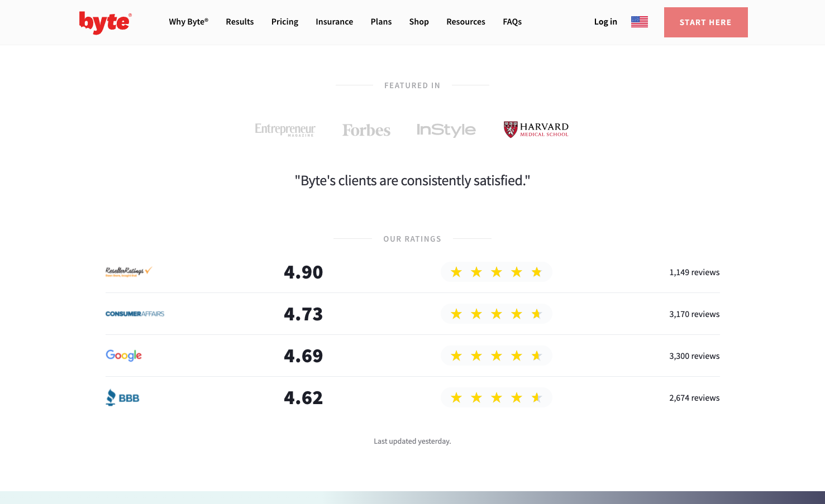This screenshot has width=825, height=504.
Task: Open the FAQs menu item
Action: (512, 22)
